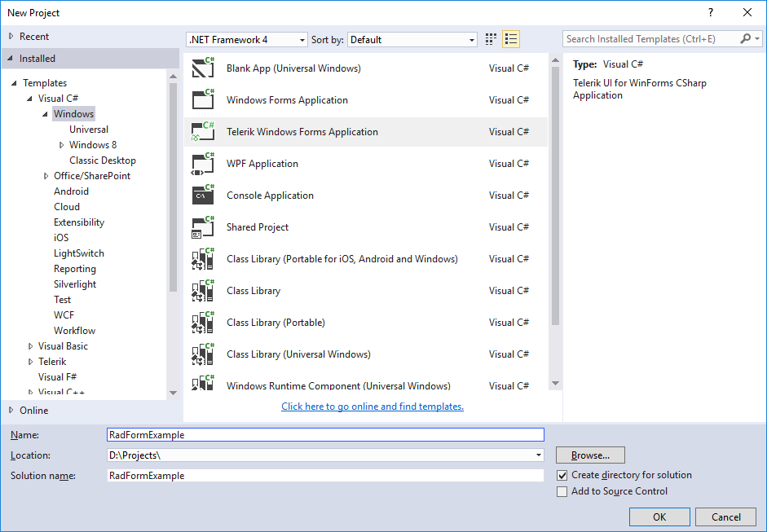Switch to small icons view
The height and width of the screenshot is (532, 767).
coord(490,38)
